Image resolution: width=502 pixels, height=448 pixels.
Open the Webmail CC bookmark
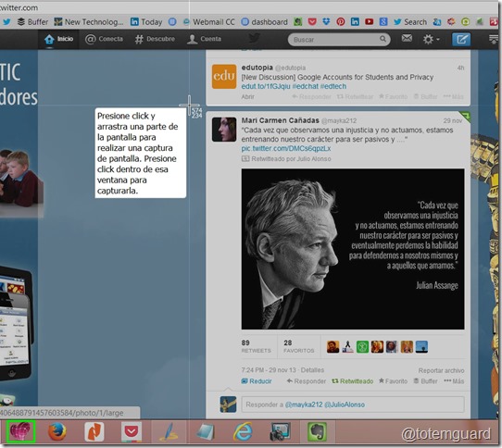point(208,22)
